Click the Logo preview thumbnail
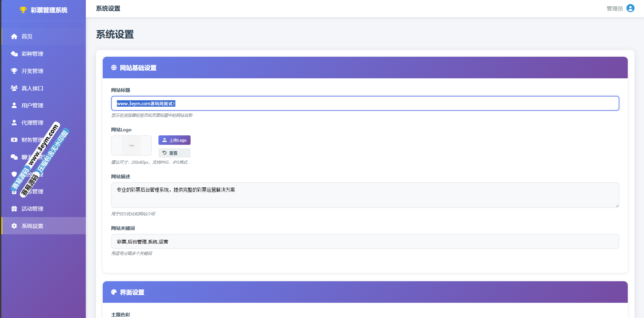This screenshot has height=318, width=644. [131, 145]
